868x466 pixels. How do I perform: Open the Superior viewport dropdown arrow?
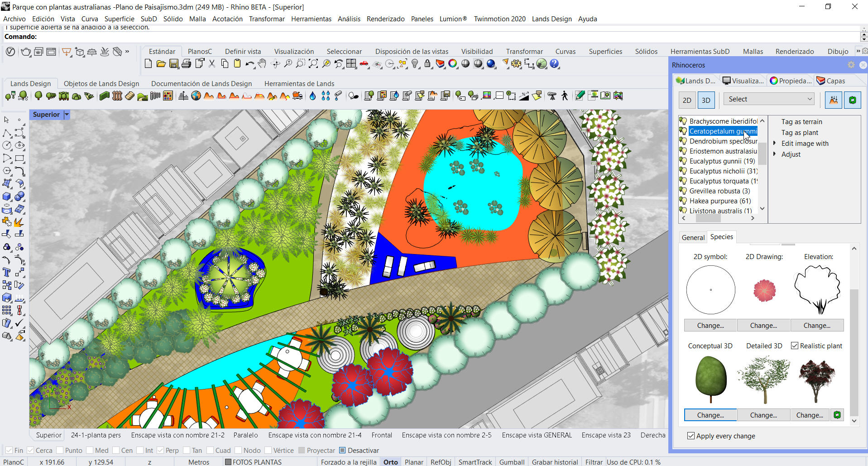pos(67,115)
